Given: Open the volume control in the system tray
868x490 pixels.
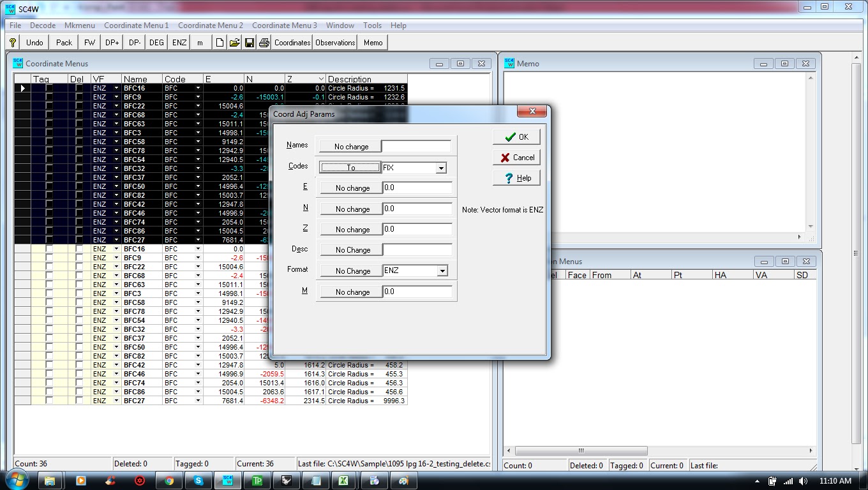Looking at the screenshot, I should 803,481.
